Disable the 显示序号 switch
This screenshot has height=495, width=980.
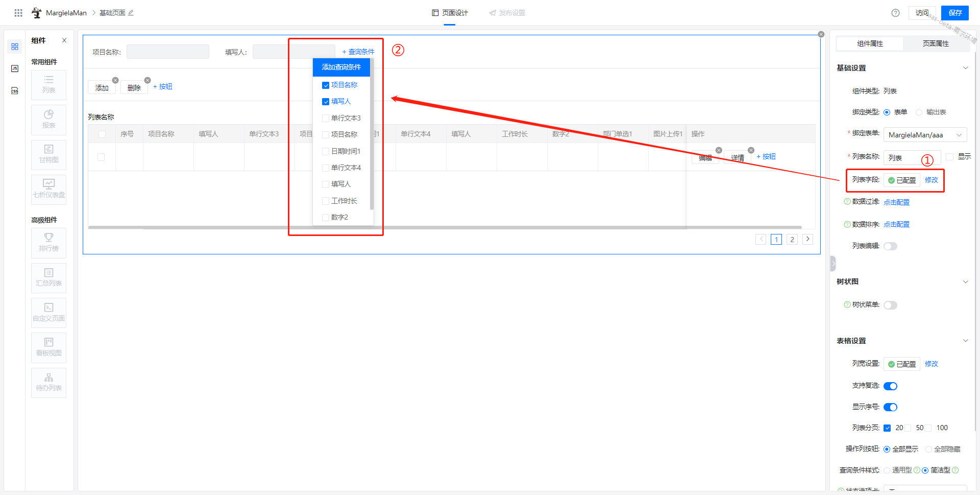891,407
